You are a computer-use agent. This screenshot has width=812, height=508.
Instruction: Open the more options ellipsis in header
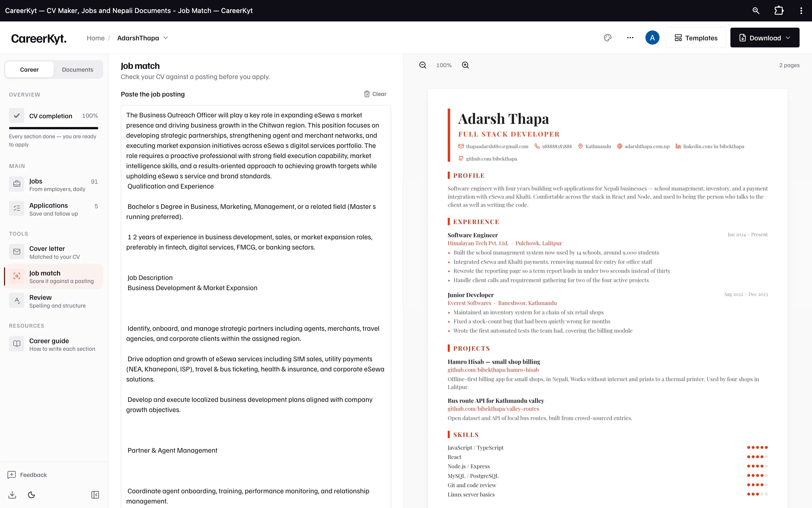630,38
